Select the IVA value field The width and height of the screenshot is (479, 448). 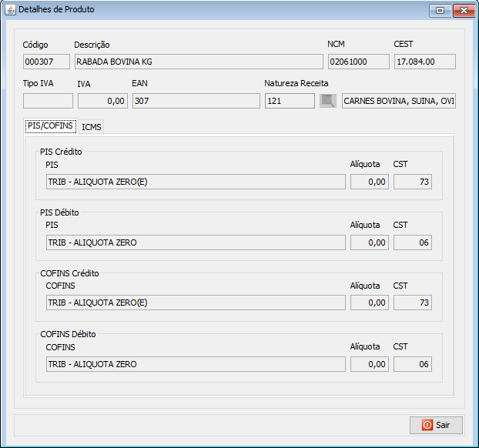102,101
